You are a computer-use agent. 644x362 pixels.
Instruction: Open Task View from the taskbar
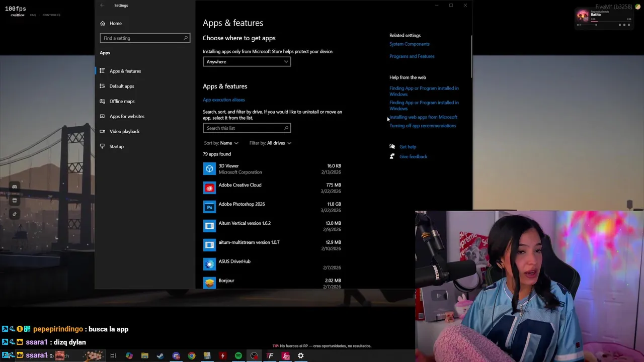coord(113,356)
